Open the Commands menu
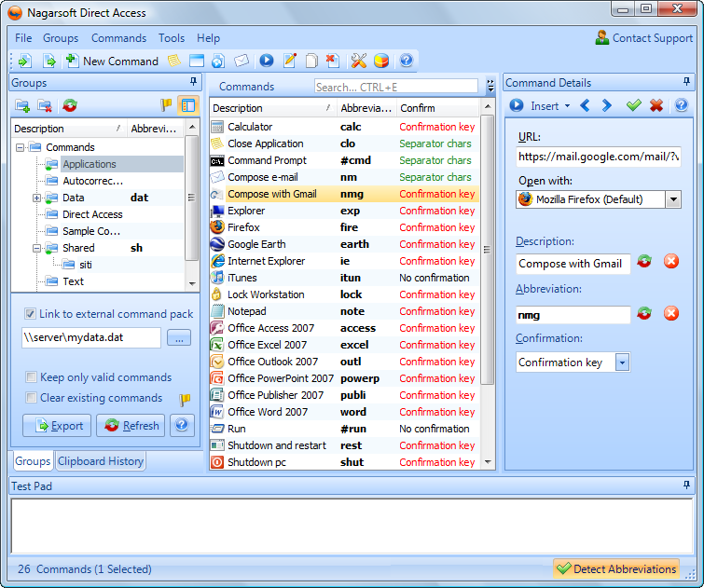 tap(118, 38)
